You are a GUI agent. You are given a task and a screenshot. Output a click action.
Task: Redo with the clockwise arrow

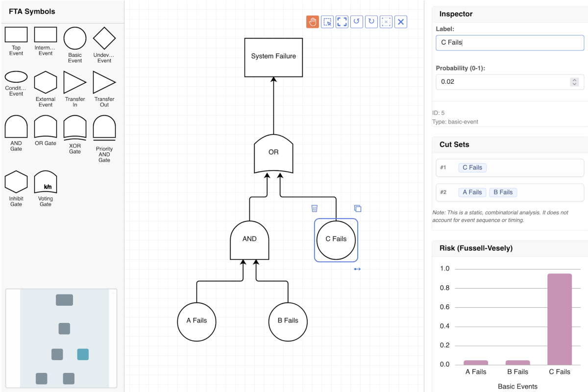click(x=371, y=22)
